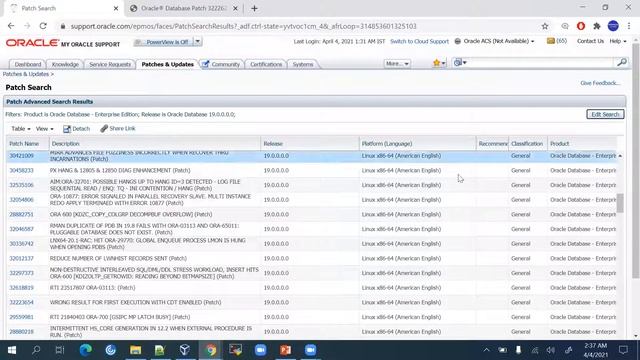The height and width of the screenshot is (360, 640).
Task: Open the Windows notification center icon
Action: pos(623,350)
